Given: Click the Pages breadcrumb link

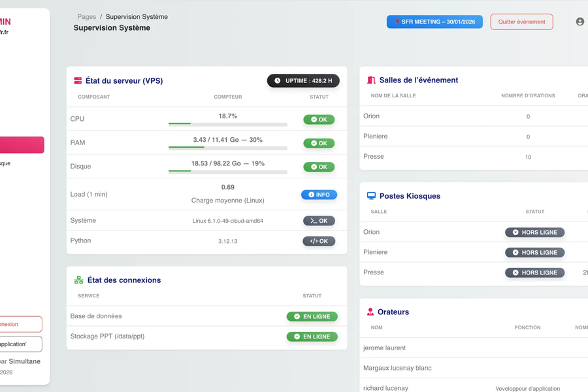Looking at the screenshot, I should tap(87, 17).
